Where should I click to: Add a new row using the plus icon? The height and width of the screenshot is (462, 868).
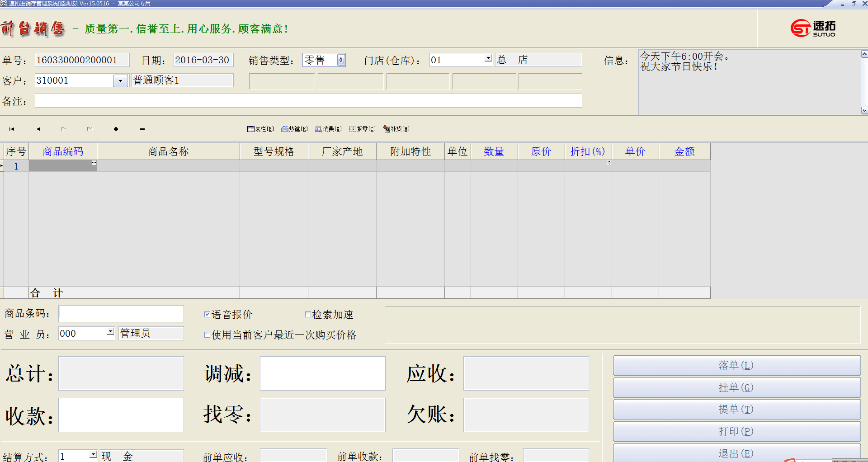tap(116, 129)
